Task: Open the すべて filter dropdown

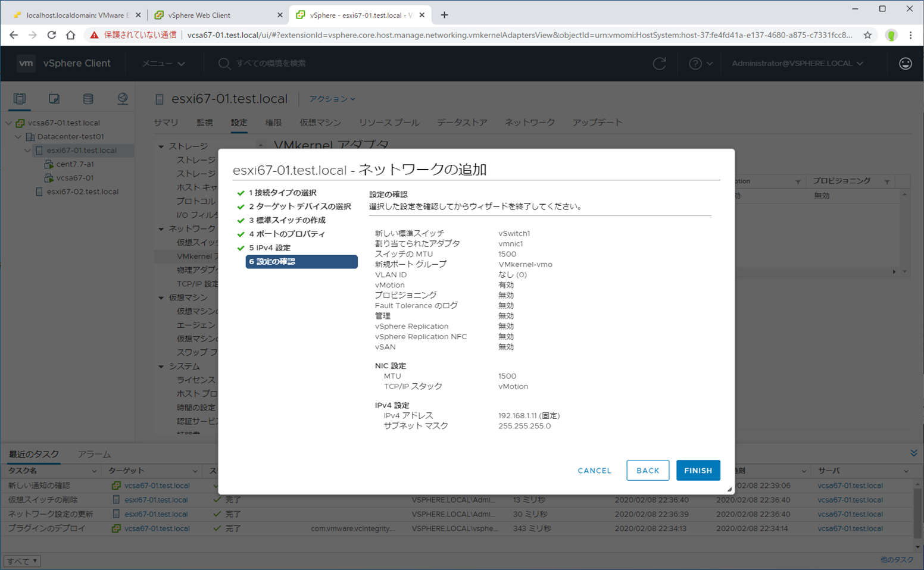Action: click(x=22, y=560)
